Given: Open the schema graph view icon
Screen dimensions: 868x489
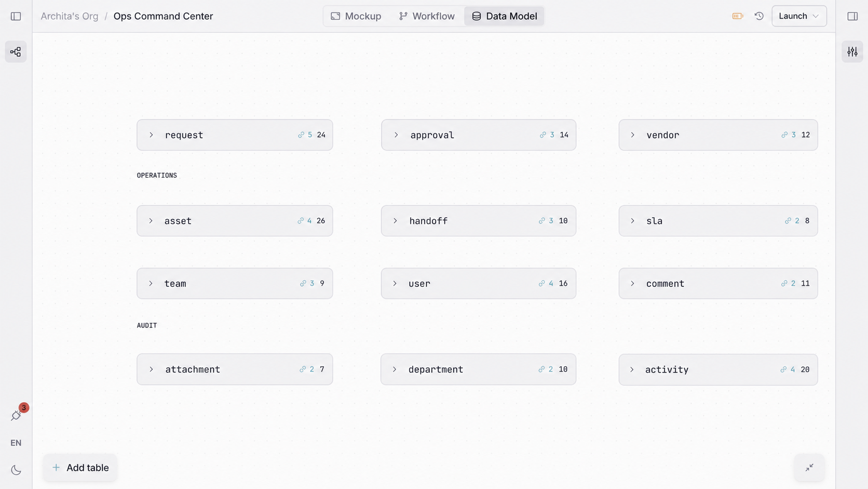Looking at the screenshot, I should point(16,51).
